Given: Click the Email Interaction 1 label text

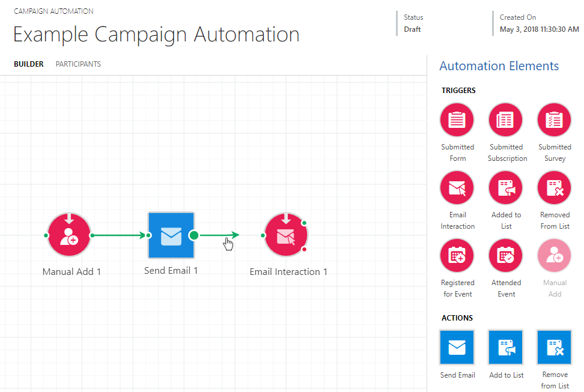Looking at the screenshot, I should (x=288, y=272).
